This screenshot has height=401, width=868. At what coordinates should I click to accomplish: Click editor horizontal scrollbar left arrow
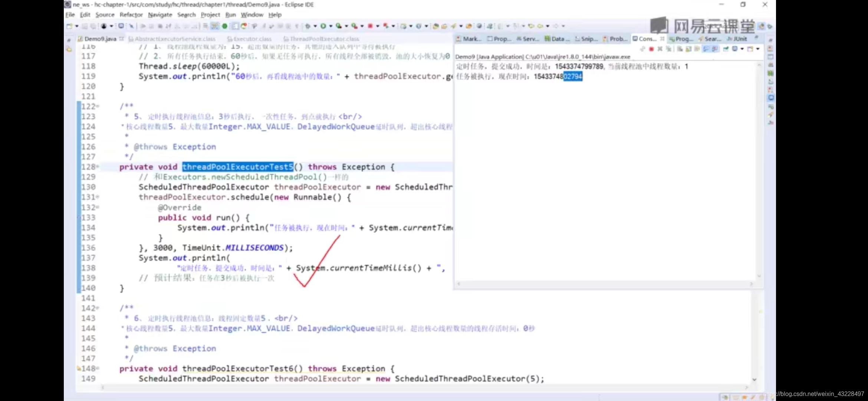tap(103, 387)
